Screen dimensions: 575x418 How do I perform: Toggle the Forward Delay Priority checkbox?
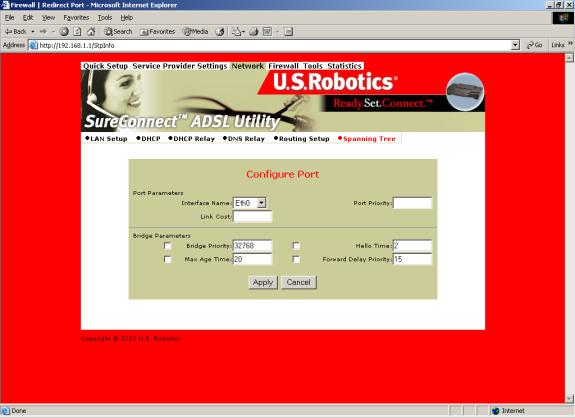[x=296, y=259]
